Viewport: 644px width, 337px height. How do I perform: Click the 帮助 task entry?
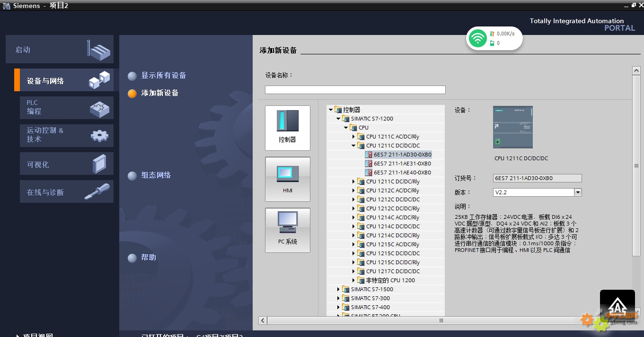click(149, 258)
